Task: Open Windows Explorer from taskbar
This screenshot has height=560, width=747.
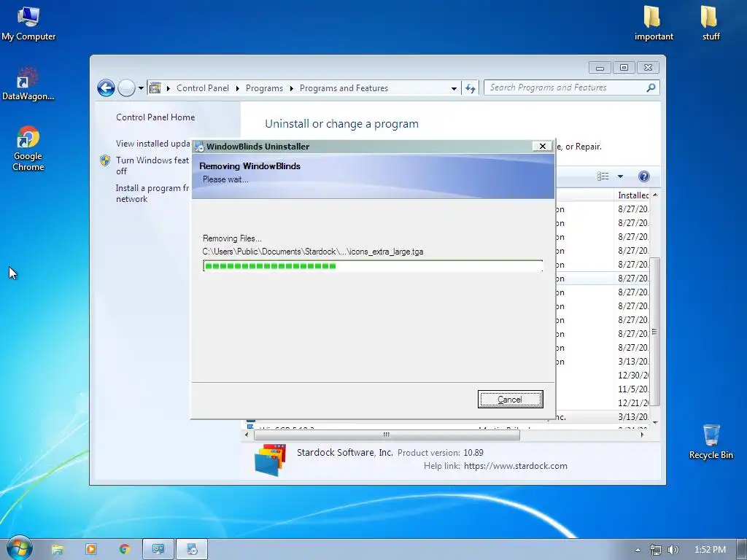Action: point(58,550)
